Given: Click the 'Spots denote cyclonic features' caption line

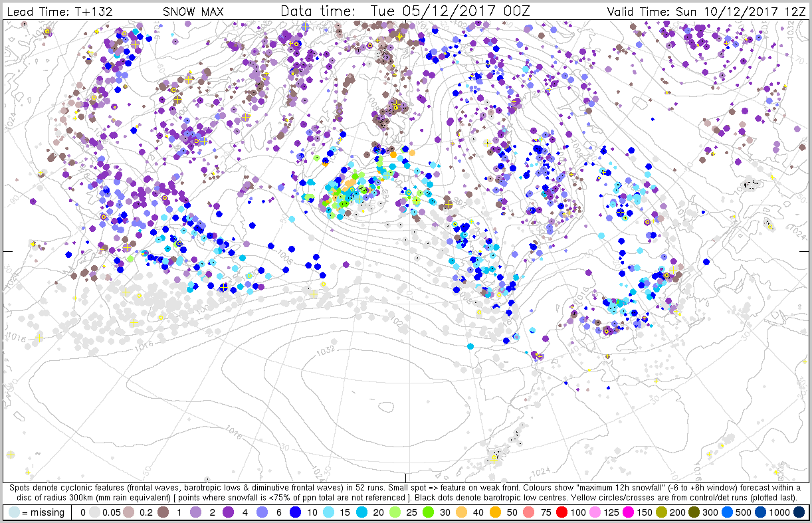Looking at the screenshot, I should pos(406,488).
